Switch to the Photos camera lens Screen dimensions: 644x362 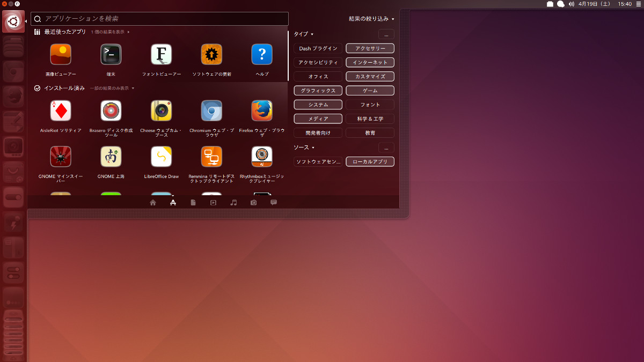point(253,203)
